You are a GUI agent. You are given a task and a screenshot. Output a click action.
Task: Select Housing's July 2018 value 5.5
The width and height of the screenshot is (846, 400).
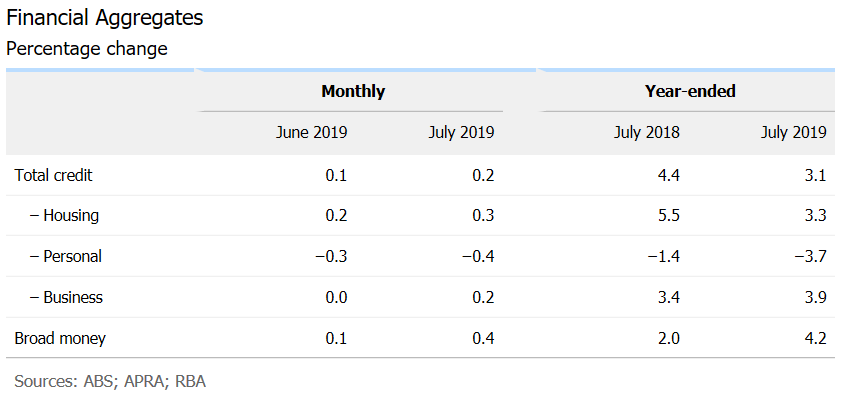point(668,215)
